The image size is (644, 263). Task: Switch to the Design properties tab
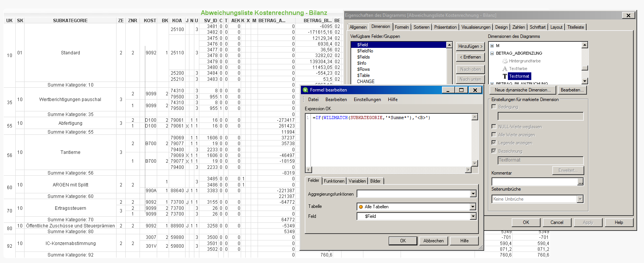pos(501,27)
